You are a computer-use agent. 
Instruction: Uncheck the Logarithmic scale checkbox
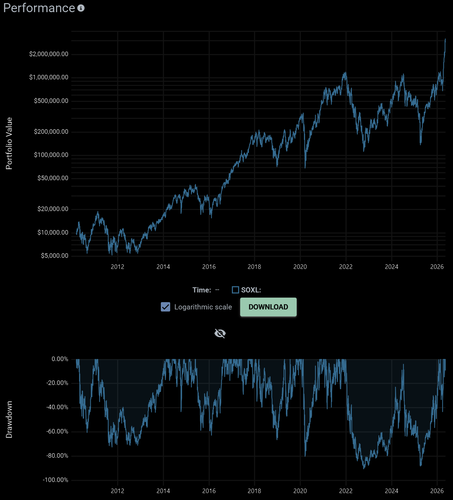point(165,307)
